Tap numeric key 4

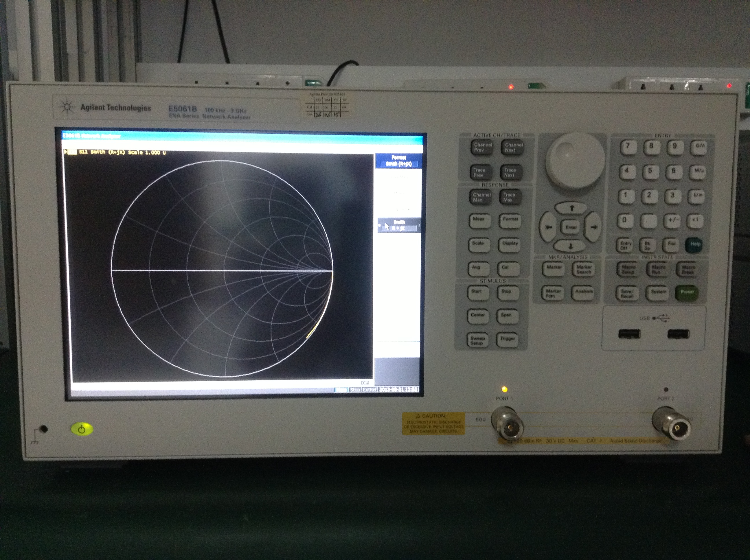coord(627,172)
